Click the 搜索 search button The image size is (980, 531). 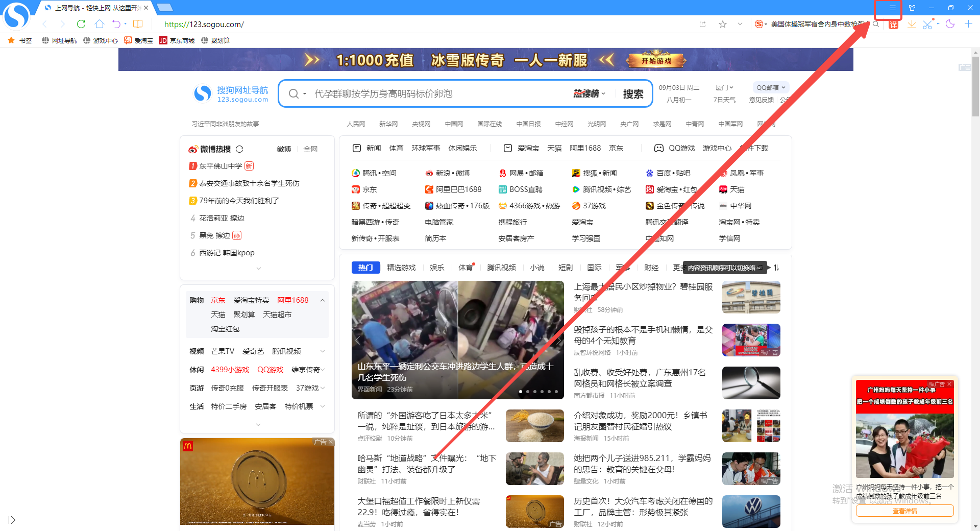(633, 94)
